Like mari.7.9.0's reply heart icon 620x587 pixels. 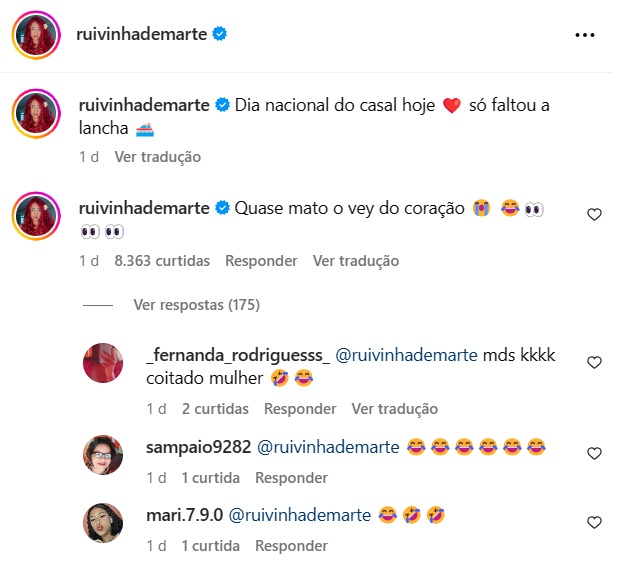click(594, 522)
